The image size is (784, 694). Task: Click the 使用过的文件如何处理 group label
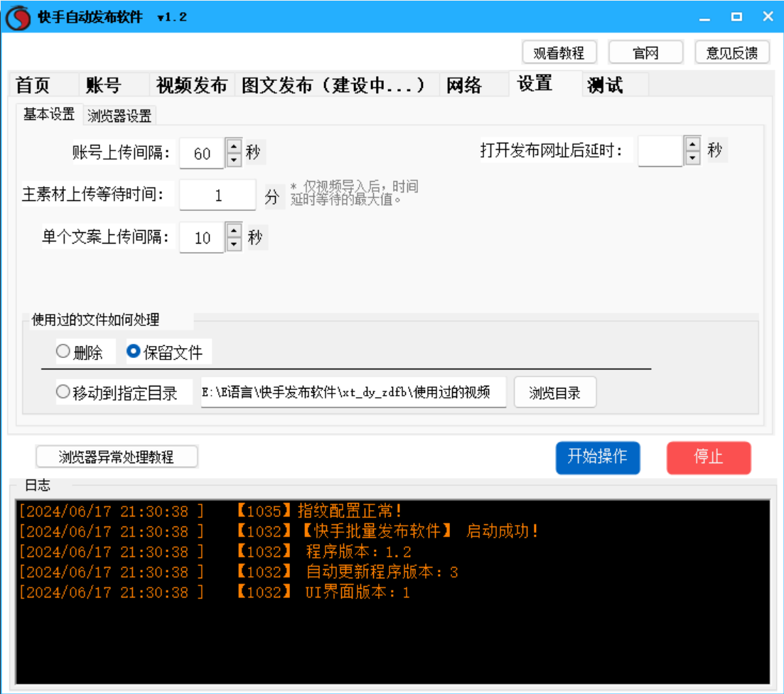95,320
